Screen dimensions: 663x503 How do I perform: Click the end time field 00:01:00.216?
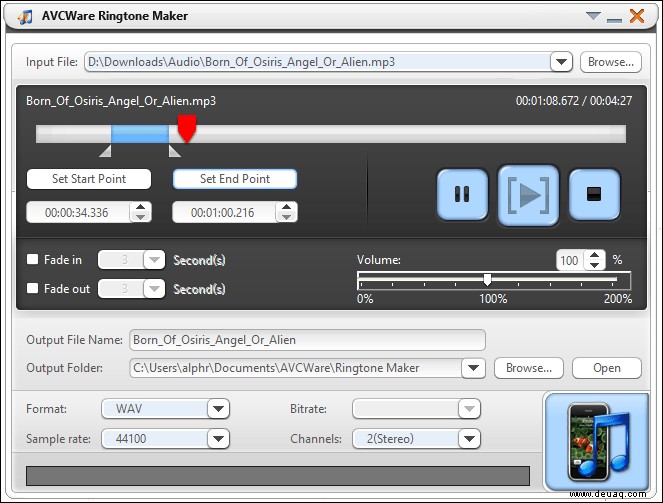223,212
